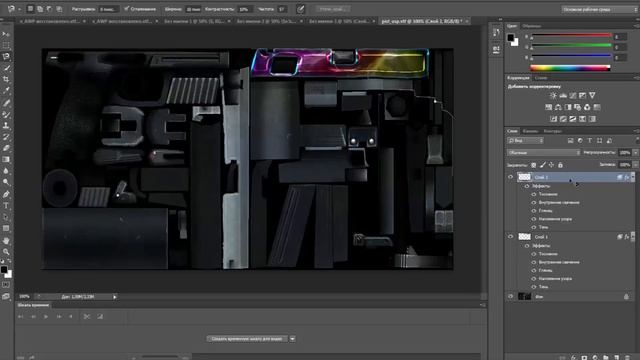Click the Создать временную шкалу для видео button
Image resolution: width=640 pixels, height=360 pixels.
247,339
